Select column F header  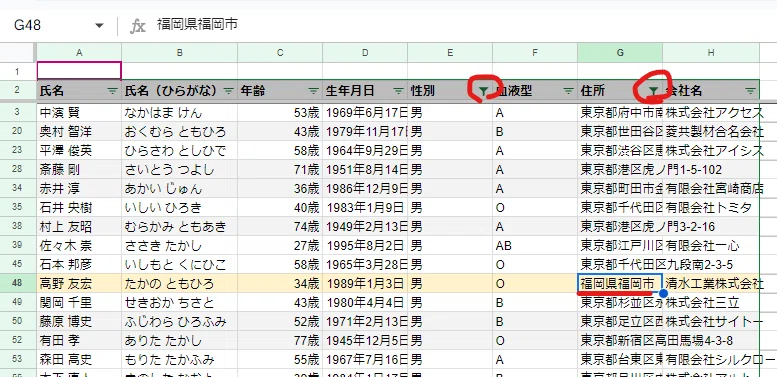pos(535,53)
